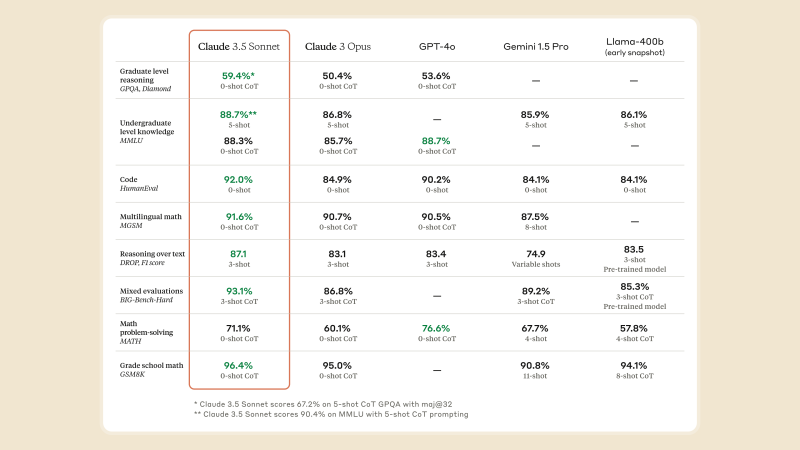800x450 pixels.
Task: Click the Llama-400b early snapshot header
Action: tap(635, 46)
